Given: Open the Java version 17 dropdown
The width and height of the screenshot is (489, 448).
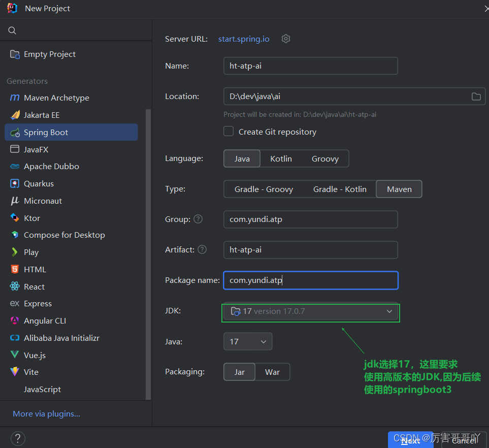Looking at the screenshot, I should click(248, 342).
